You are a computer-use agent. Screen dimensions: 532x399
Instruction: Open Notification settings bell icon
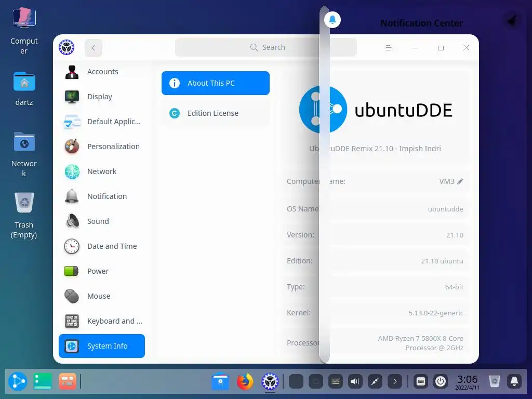coord(72,196)
